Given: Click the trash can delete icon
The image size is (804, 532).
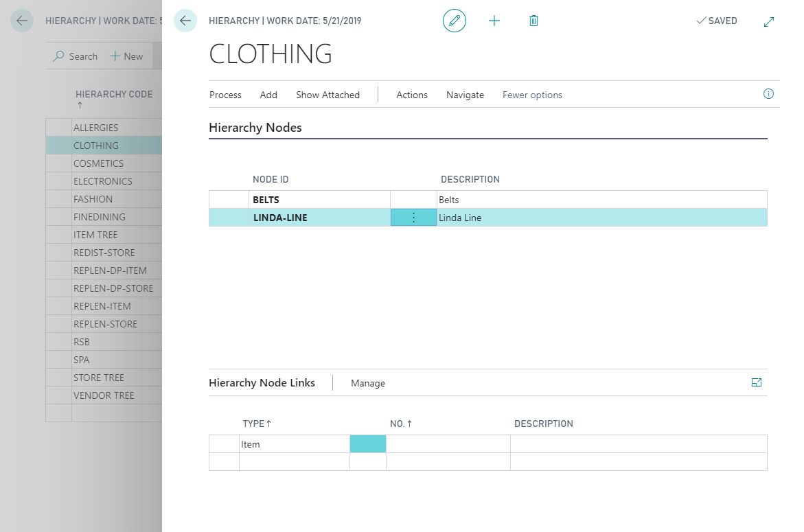Looking at the screenshot, I should pos(533,21).
